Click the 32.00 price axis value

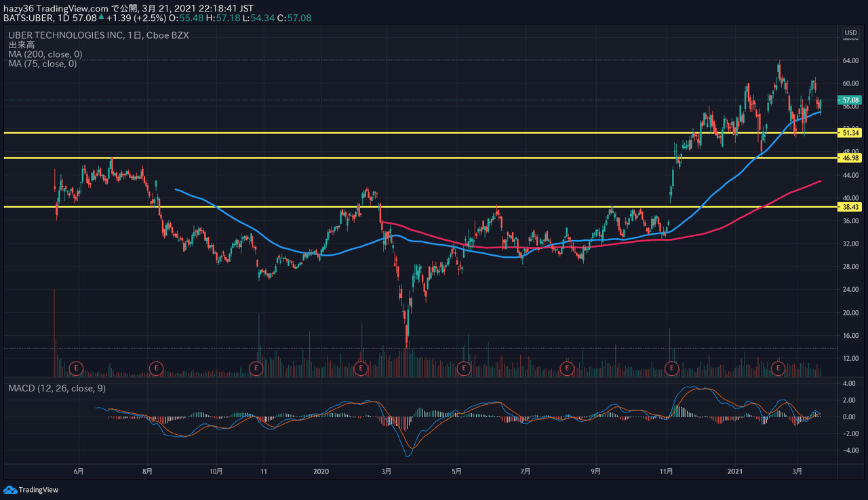pyautogui.click(x=850, y=244)
